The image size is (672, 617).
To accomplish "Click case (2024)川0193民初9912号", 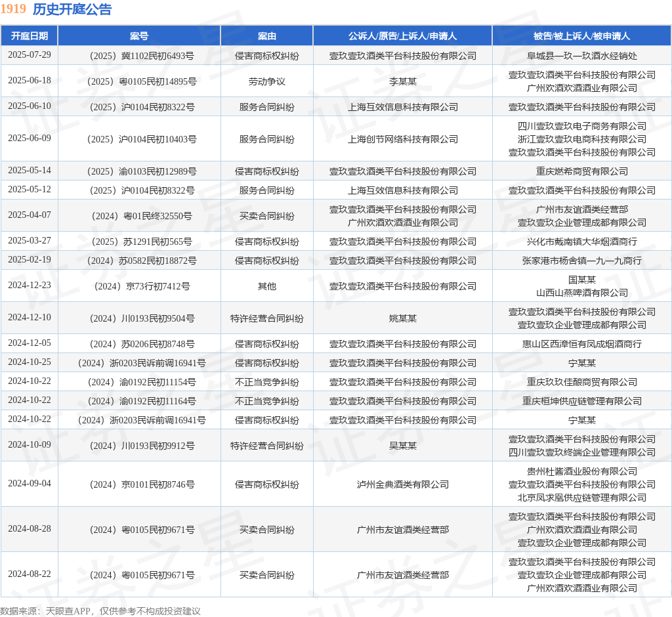I will click(x=142, y=446).
